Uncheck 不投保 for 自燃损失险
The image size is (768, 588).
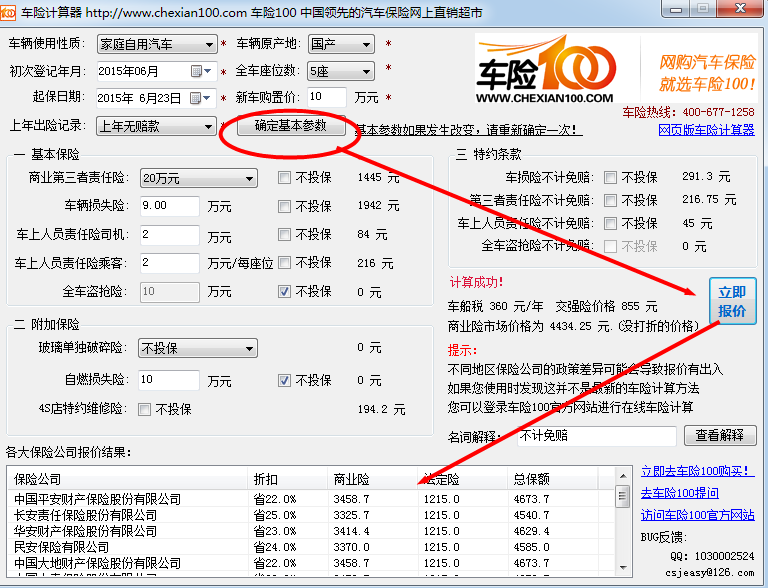284,380
